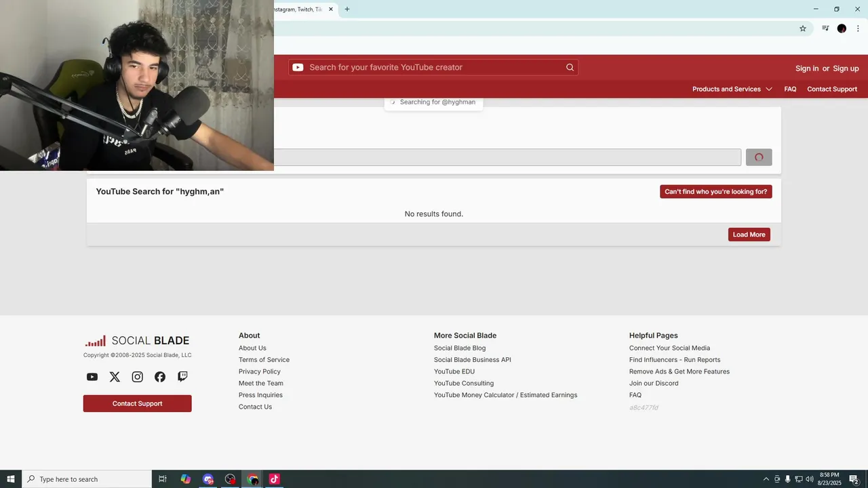Viewport: 868px width, 488px height.
Task: Open Remove Ads & Get More Features link
Action: [679, 371]
